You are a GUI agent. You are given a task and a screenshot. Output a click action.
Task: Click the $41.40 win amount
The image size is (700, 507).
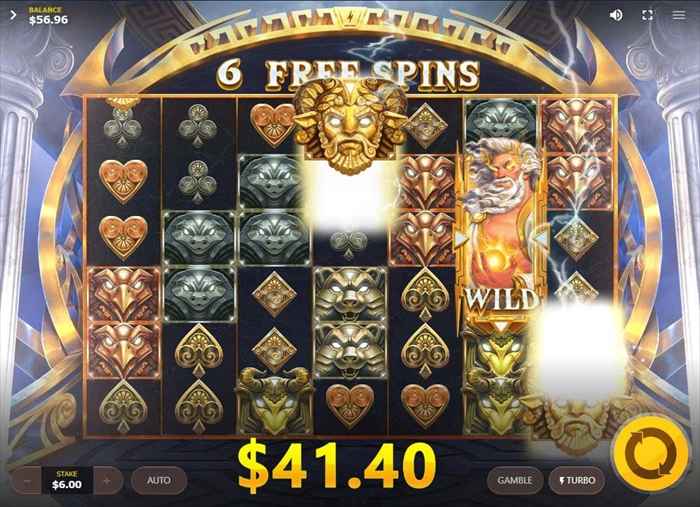coord(337,465)
